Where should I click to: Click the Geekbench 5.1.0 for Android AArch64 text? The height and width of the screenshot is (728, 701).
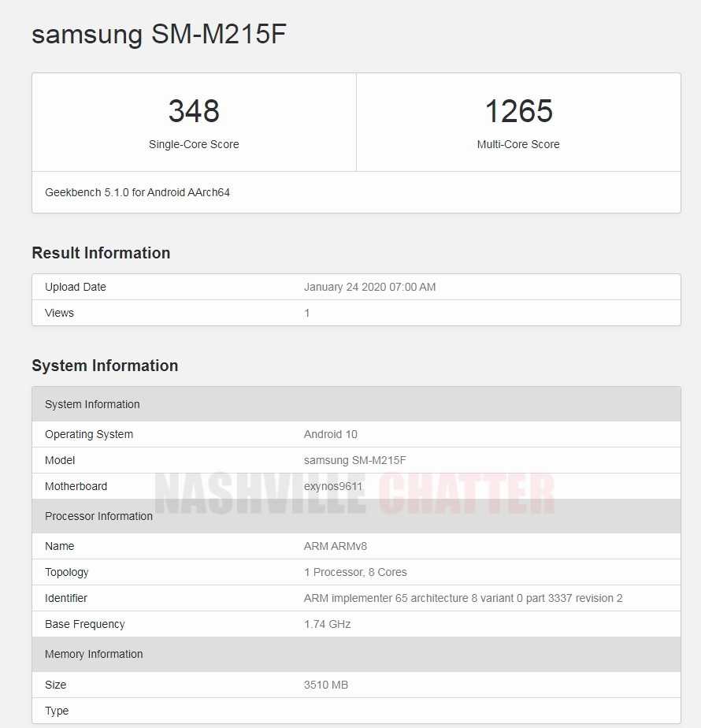[x=137, y=192]
